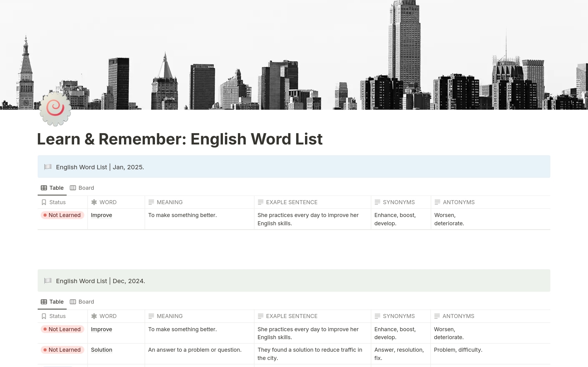This screenshot has height=367, width=588.
Task: Click Status column header in Jan 2025 table
Action: 62,202
